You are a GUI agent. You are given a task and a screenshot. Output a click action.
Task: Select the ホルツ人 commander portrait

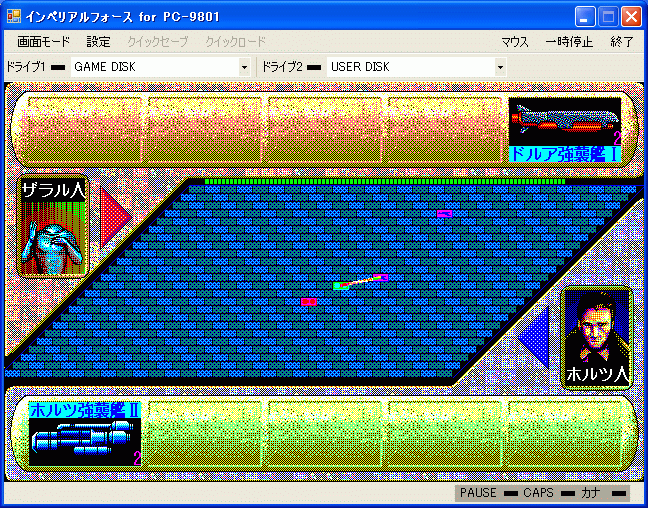(x=597, y=338)
